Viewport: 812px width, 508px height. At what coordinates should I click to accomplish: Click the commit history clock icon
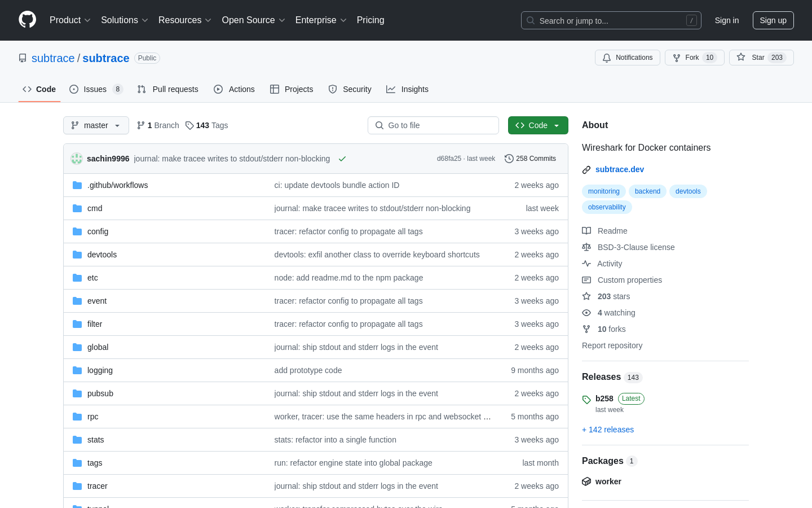click(509, 159)
